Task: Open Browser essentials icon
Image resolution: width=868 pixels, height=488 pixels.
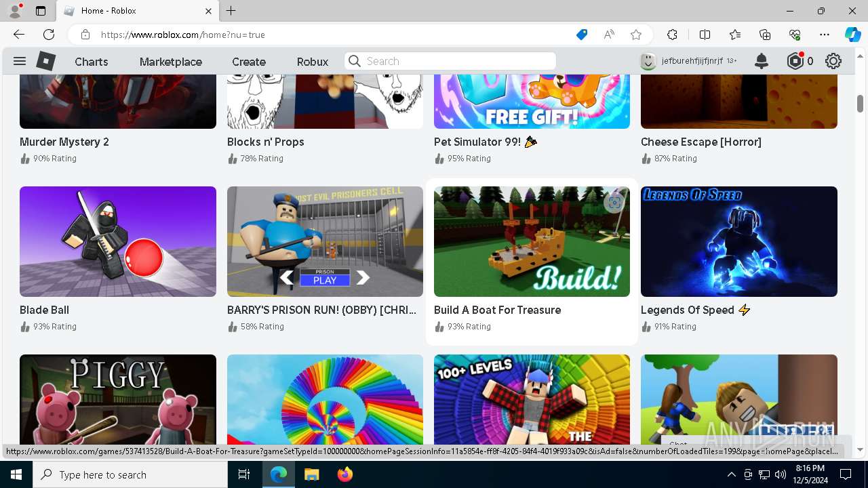Action: [x=795, y=35]
